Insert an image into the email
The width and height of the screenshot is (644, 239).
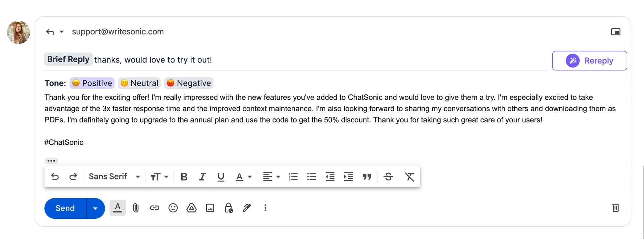[x=210, y=208]
